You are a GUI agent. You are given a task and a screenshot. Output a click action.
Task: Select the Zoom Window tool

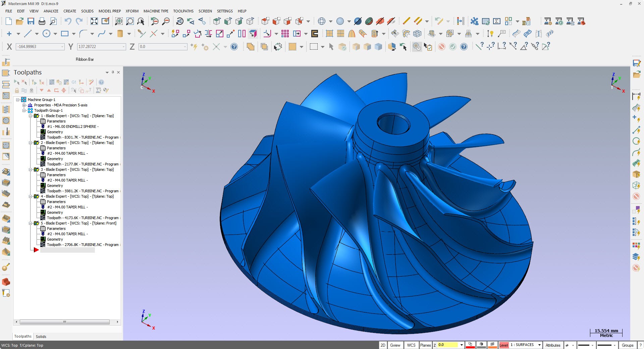(x=119, y=21)
